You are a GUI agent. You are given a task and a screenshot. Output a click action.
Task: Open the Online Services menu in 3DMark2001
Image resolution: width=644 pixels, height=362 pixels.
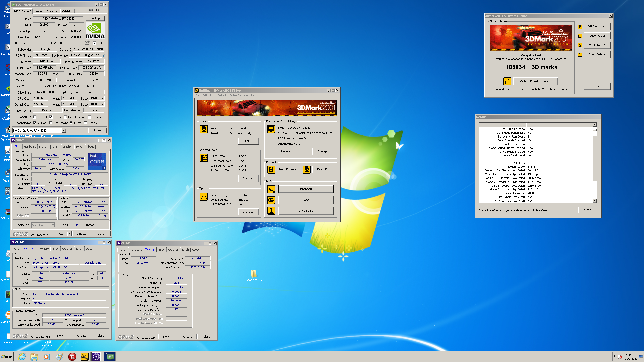pos(239,95)
